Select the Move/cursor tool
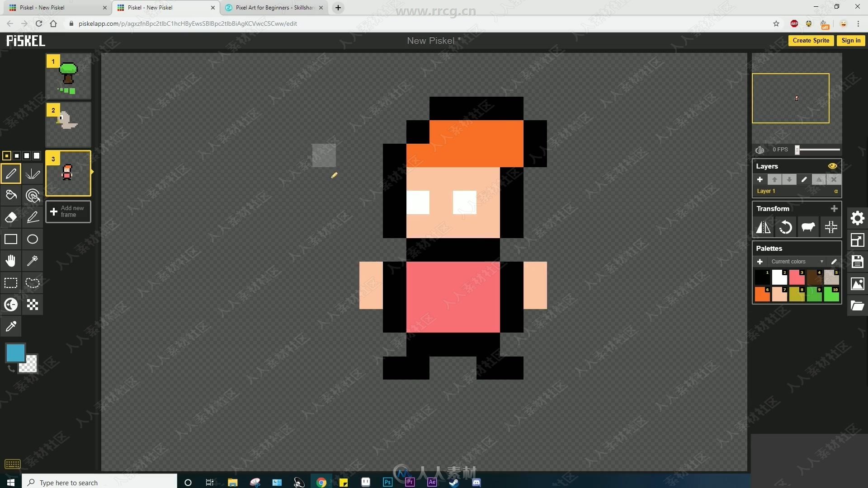The width and height of the screenshot is (868, 488). (x=11, y=260)
